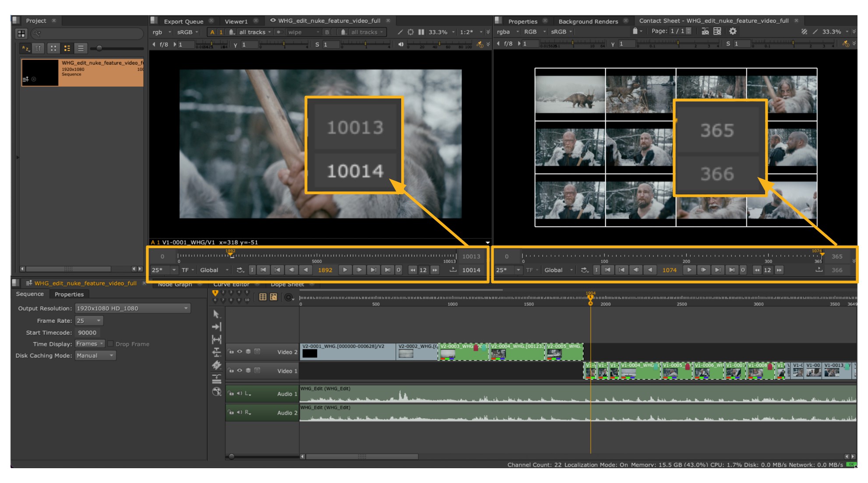The height and width of the screenshot is (483, 868).
Task: Open the Output Resolution dropdown
Action: [132, 308]
